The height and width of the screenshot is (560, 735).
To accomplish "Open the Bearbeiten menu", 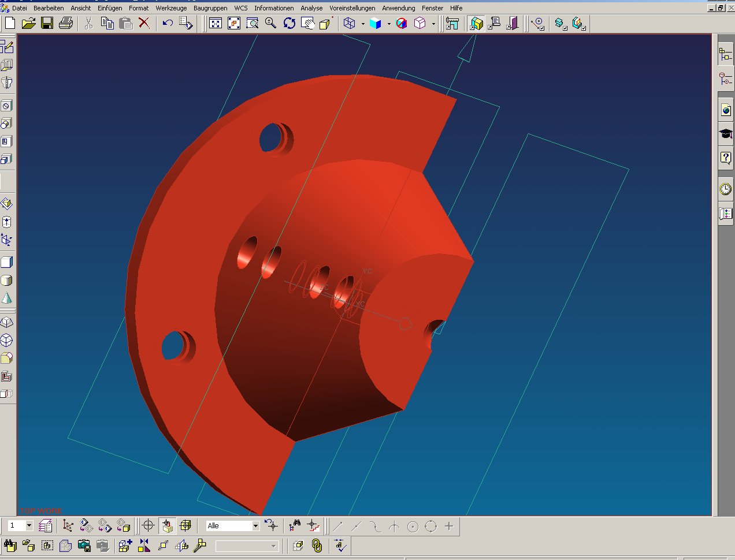I will 49,8.
